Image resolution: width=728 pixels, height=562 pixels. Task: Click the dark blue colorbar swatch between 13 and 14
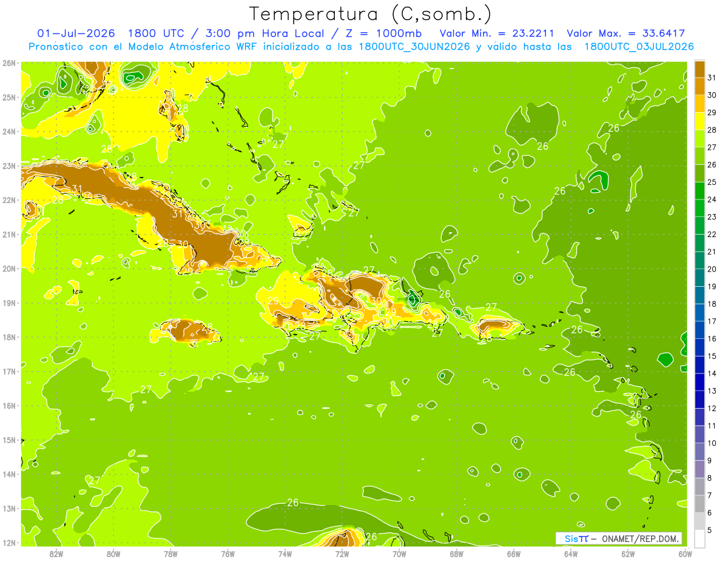[699, 382]
